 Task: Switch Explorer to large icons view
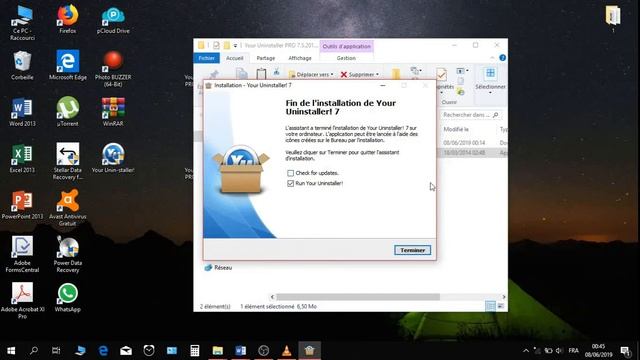(501, 306)
